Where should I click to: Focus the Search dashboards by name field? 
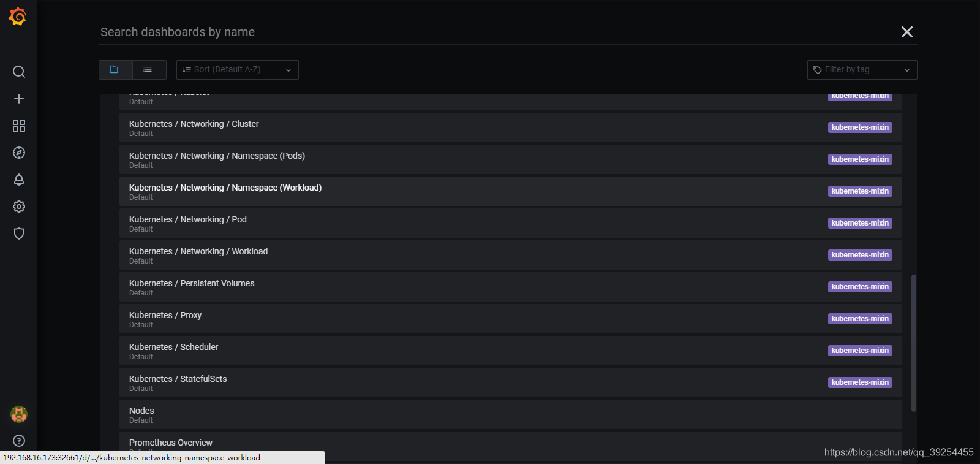[x=496, y=32]
